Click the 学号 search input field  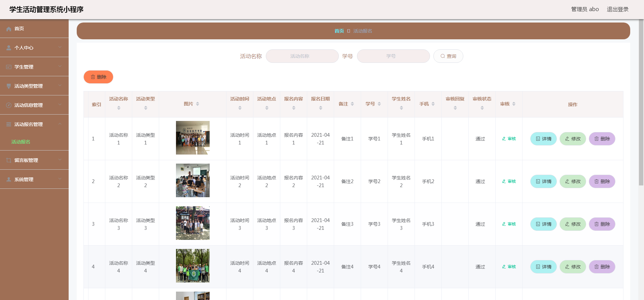[x=393, y=56]
